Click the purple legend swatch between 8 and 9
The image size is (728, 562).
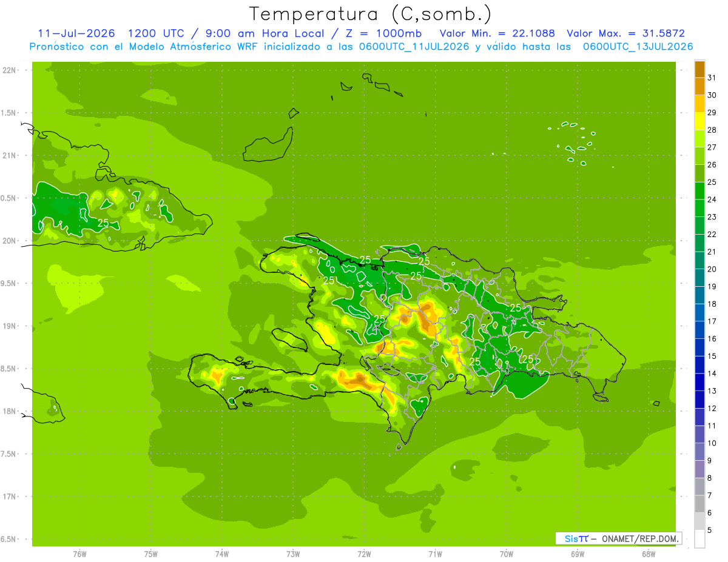click(699, 469)
